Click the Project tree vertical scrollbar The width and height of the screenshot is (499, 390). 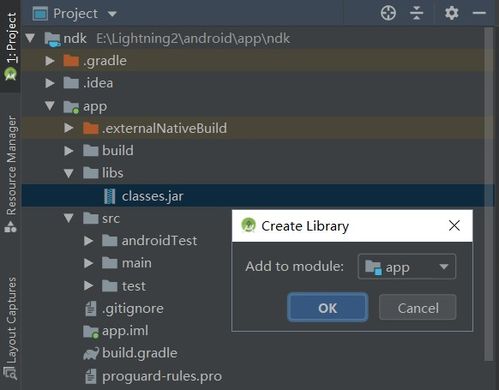pyautogui.click(x=489, y=194)
